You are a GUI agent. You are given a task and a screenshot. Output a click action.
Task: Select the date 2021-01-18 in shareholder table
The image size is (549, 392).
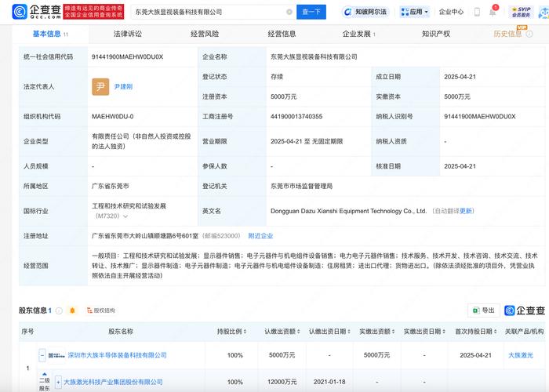coord(329,382)
